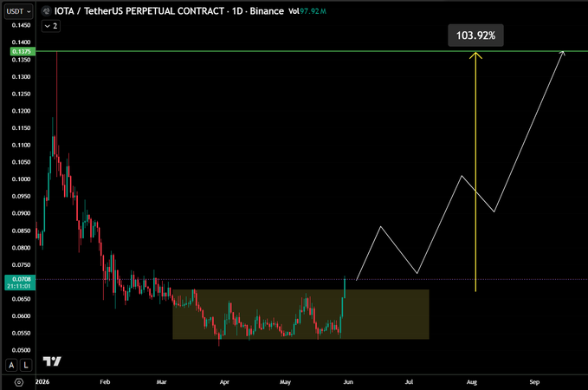Select the 0.1375 green price label

pos(23,51)
